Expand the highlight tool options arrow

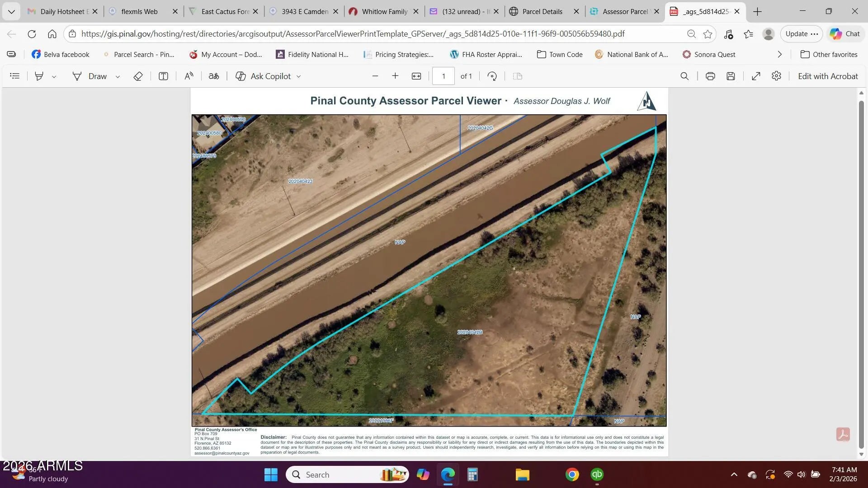click(54, 77)
